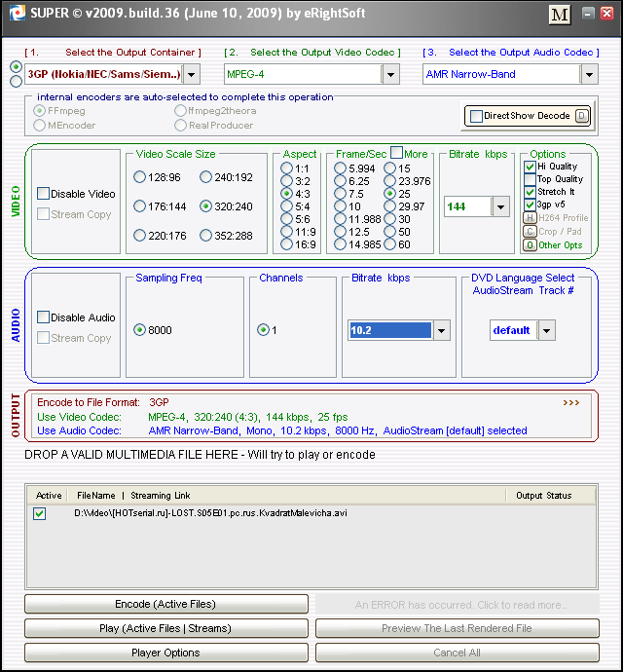
Task: Click the ERROR has occurred message
Action: tap(458, 605)
